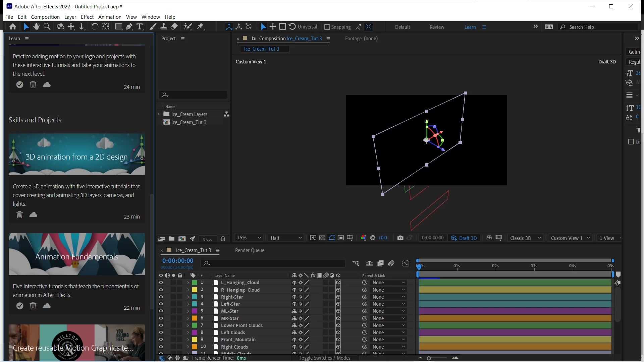The width and height of the screenshot is (644, 362).
Task: Enable the Snapping checkbox
Action: [327, 27]
